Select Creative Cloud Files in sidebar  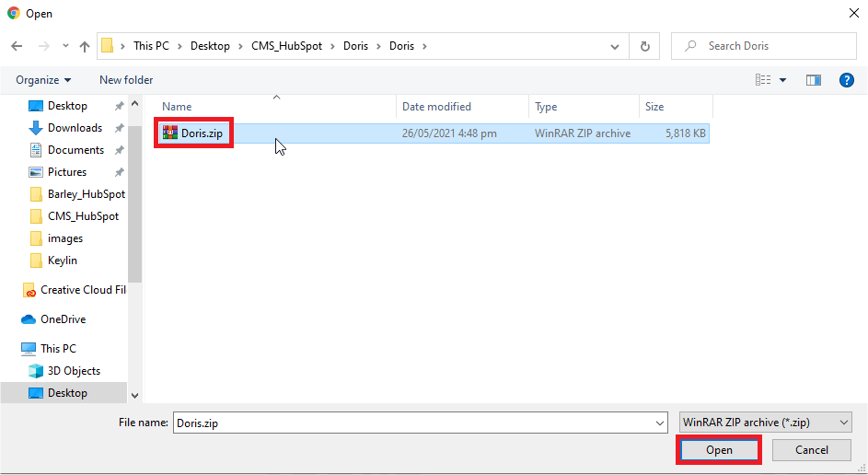click(x=81, y=290)
